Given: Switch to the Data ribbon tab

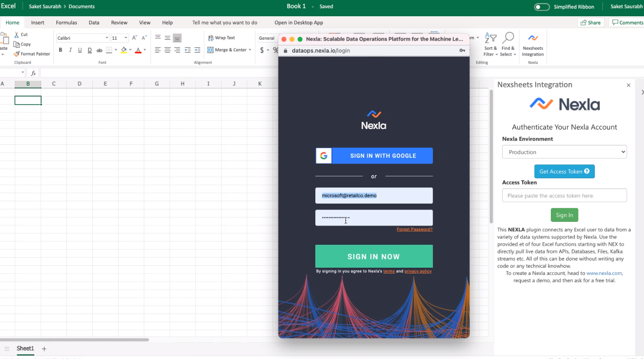Looking at the screenshot, I should pos(94,22).
